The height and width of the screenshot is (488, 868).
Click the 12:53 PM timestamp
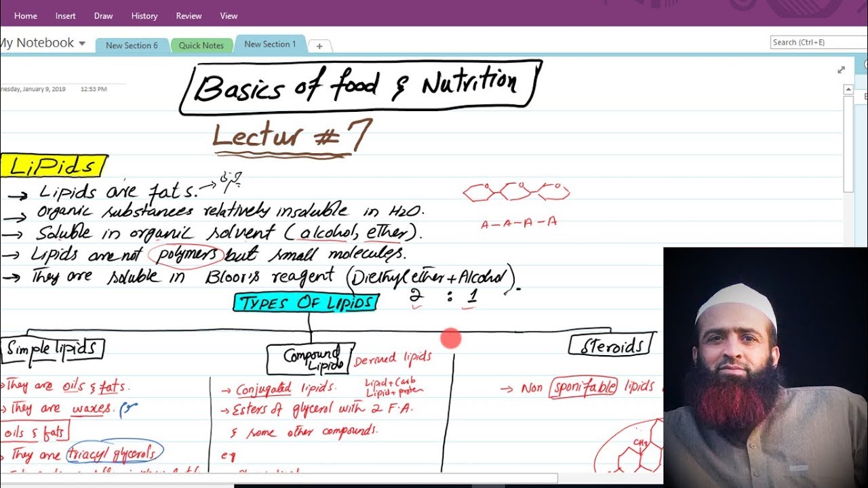click(x=94, y=89)
